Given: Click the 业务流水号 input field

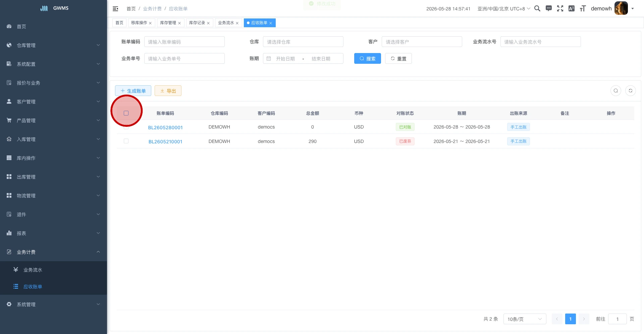Looking at the screenshot, I should pos(541,42).
